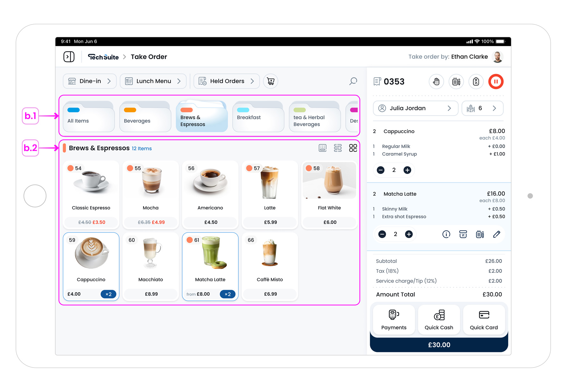Edit the Matcha Latte using the pencil icon
This screenshot has width=563, height=392.
(497, 234)
